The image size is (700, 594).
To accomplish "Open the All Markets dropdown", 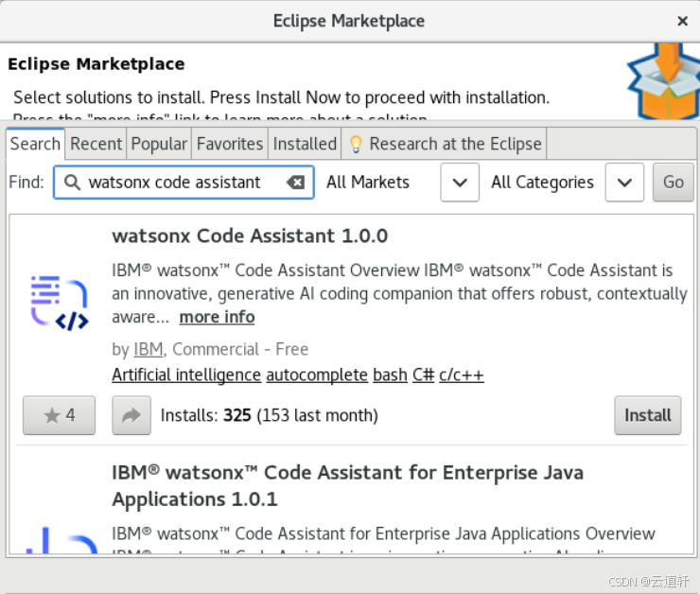I will tap(460, 183).
